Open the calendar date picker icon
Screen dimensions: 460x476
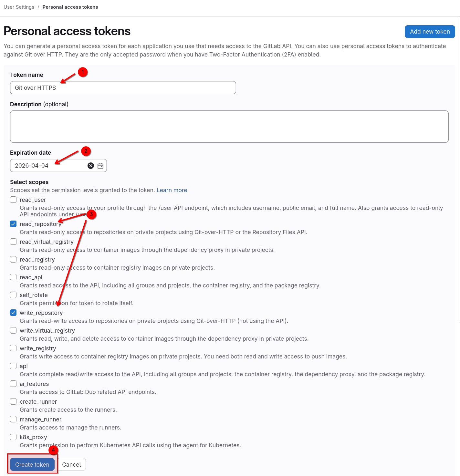(100, 166)
